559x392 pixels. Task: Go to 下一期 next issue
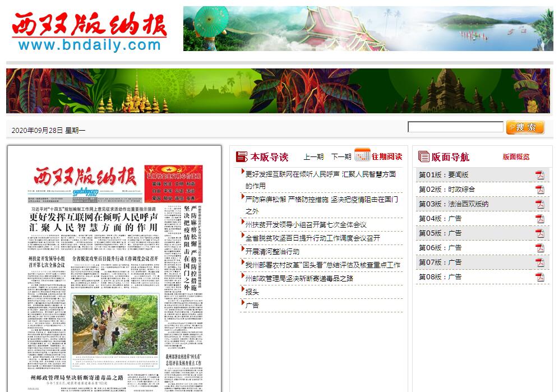coord(341,157)
